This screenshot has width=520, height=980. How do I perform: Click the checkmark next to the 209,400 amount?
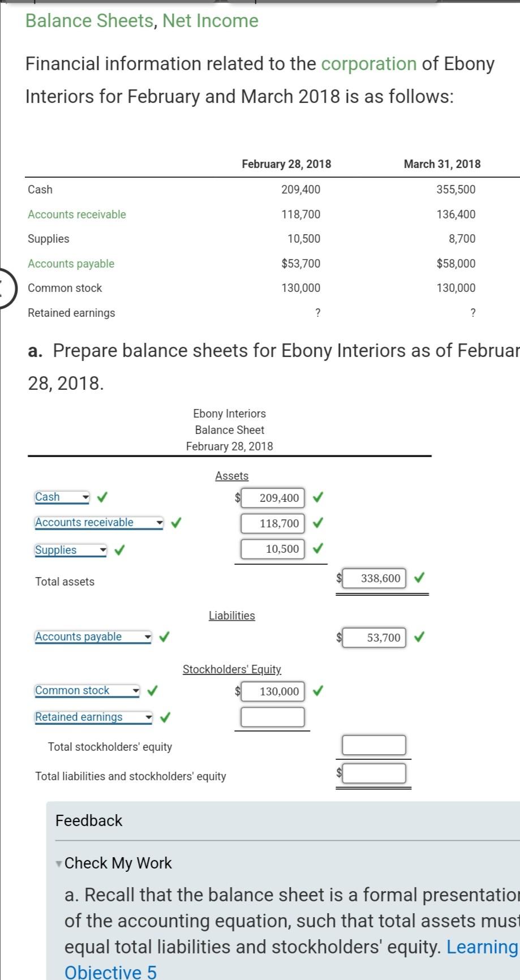pyautogui.click(x=319, y=497)
